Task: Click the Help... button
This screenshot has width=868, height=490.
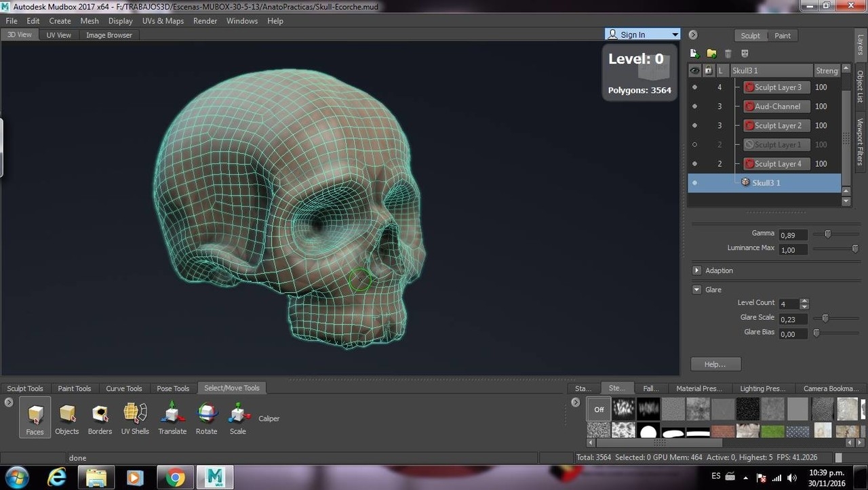Action: coord(715,364)
